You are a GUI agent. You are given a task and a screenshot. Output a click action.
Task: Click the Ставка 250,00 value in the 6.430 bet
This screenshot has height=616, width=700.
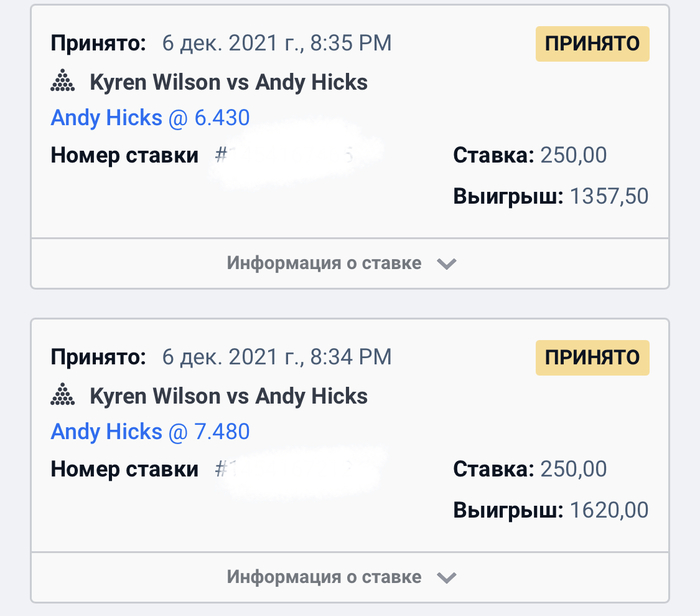coord(573,156)
